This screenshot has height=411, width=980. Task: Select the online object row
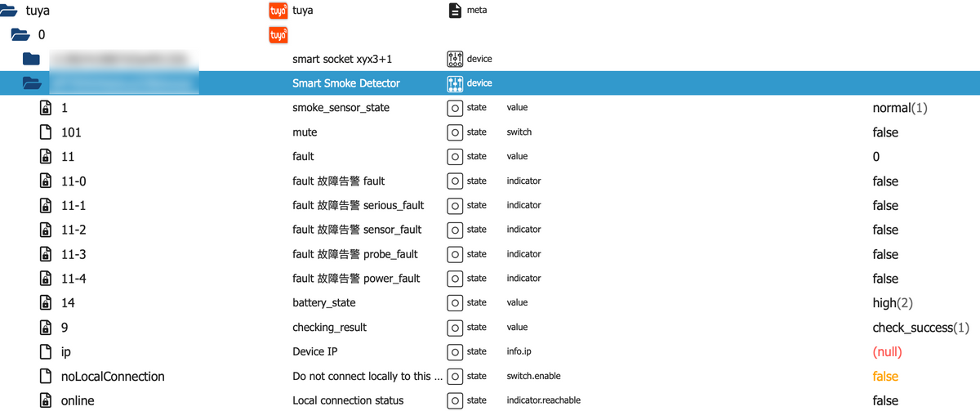tap(490, 400)
